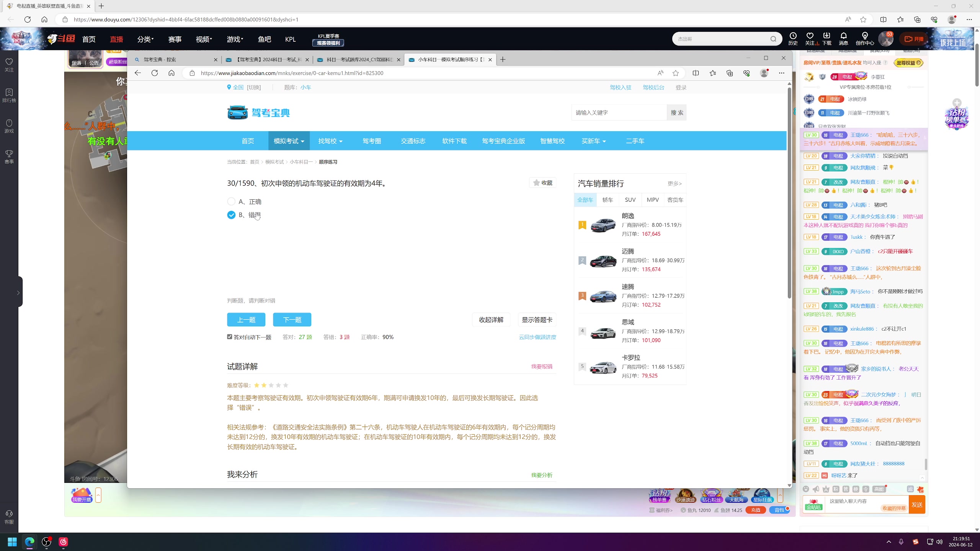Open Douyu messages bell icon
980x551 pixels.
point(843,39)
